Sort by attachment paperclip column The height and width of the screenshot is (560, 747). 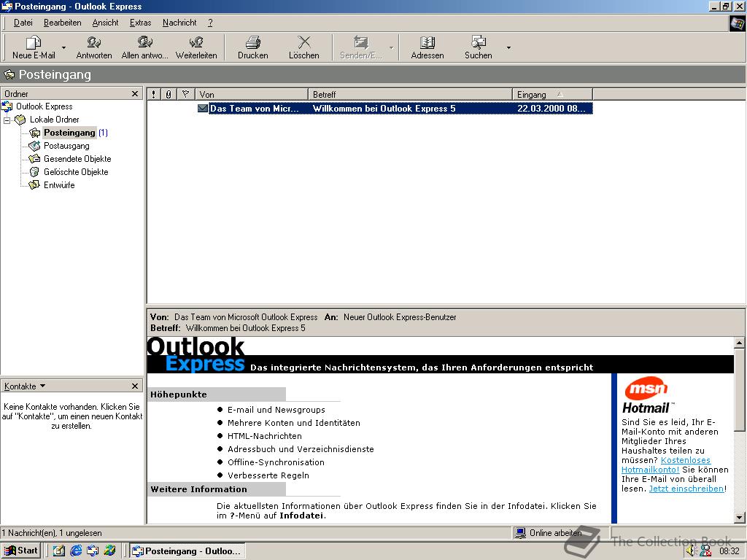pos(169,94)
